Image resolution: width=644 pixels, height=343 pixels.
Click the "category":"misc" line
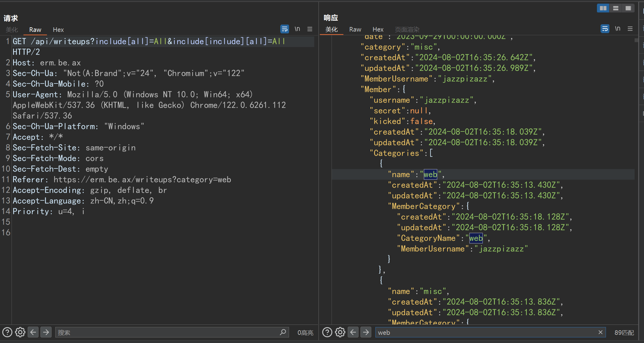tap(400, 47)
